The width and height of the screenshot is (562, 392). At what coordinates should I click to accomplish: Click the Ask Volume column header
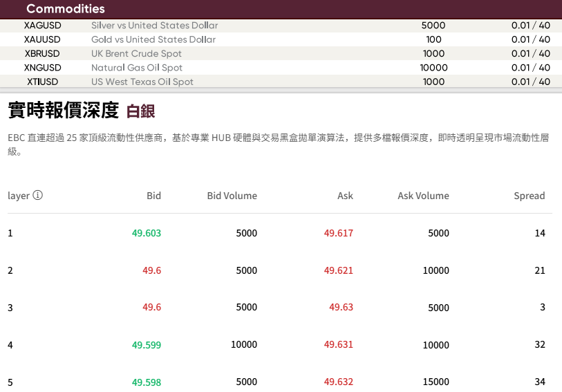(423, 196)
